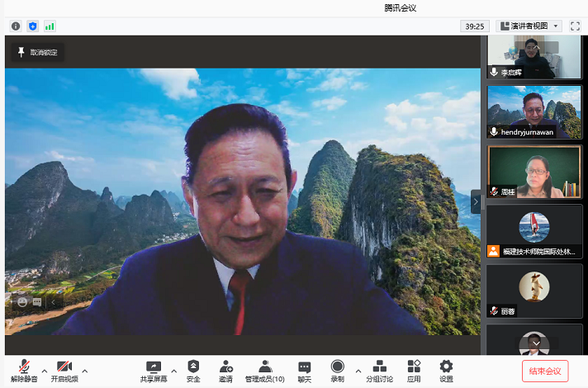Start recording with the 录制 button
The width and height of the screenshot is (588, 388).
337,371
